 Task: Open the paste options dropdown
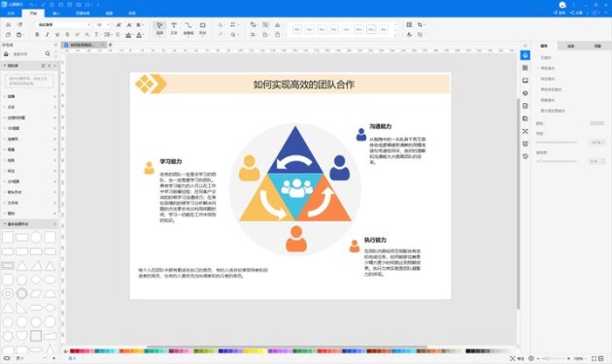click(24, 34)
